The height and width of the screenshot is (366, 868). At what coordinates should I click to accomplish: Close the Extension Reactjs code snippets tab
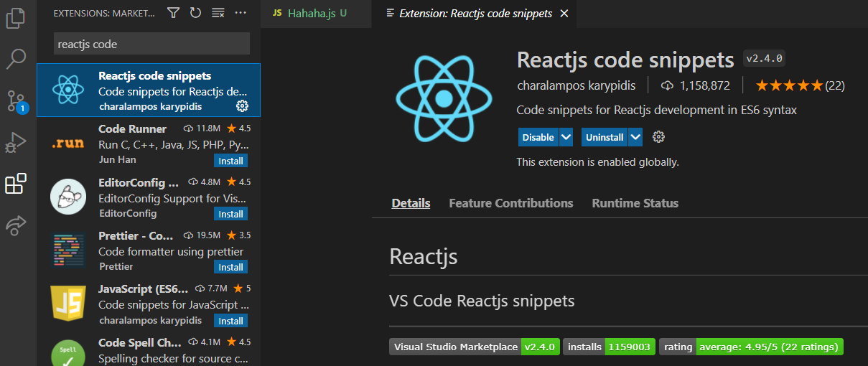click(564, 13)
